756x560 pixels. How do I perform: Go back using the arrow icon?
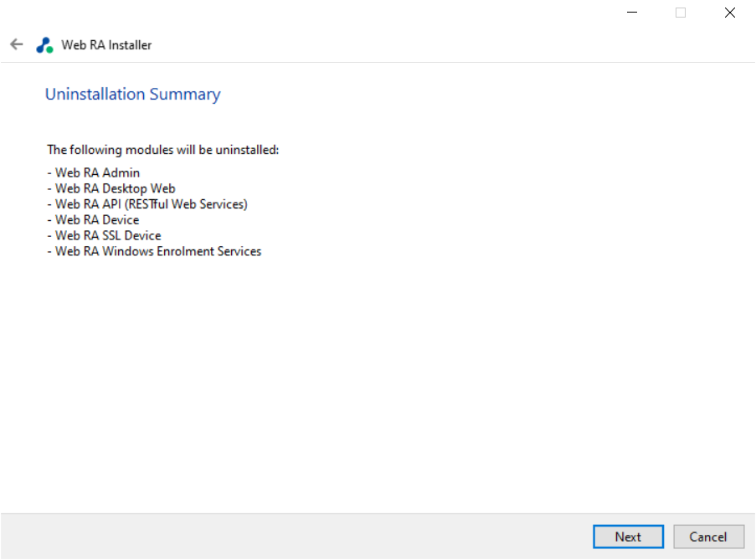tap(17, 45)
